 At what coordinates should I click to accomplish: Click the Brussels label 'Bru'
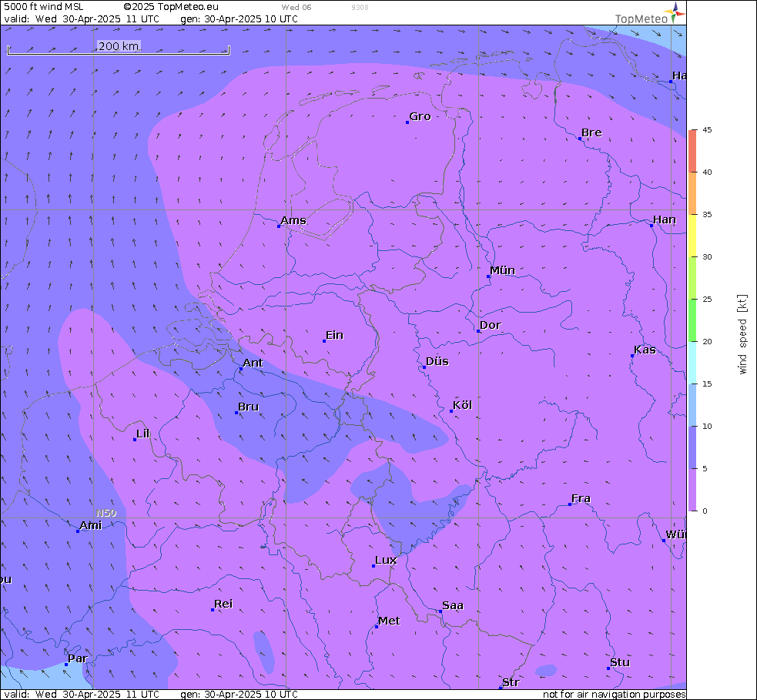[248, 407]
